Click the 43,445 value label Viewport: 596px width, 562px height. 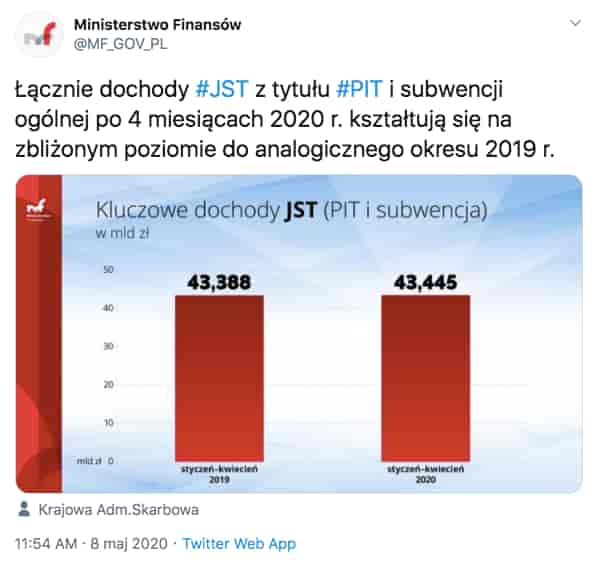426,282
